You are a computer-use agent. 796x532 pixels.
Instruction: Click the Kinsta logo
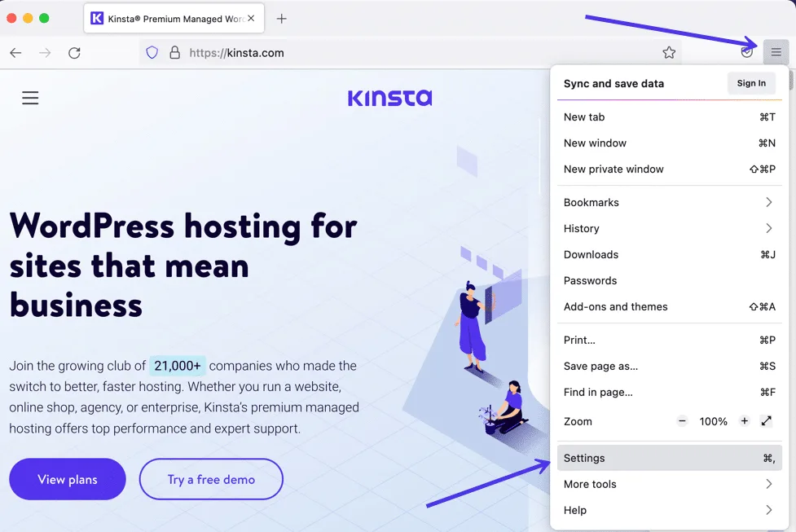390,98
